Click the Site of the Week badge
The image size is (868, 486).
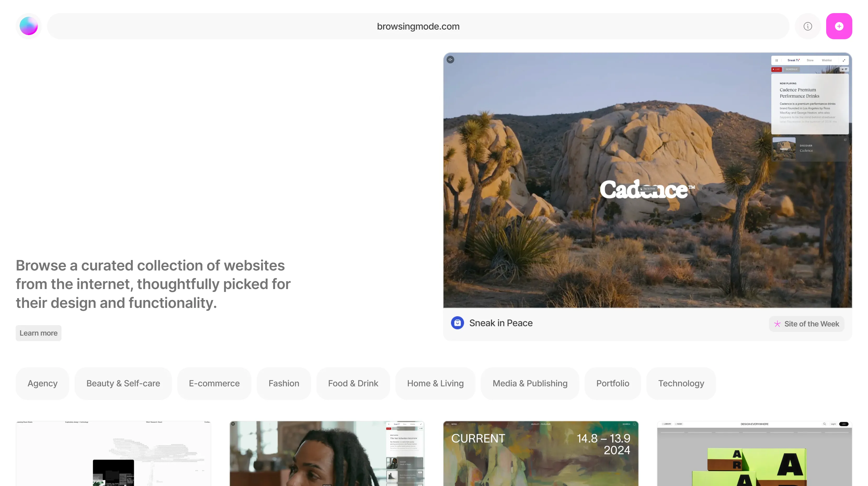pyautogui.click(x=806, y=324)
